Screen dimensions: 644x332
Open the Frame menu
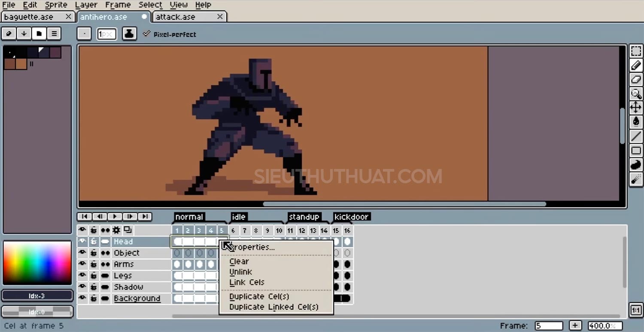[118, 5]
